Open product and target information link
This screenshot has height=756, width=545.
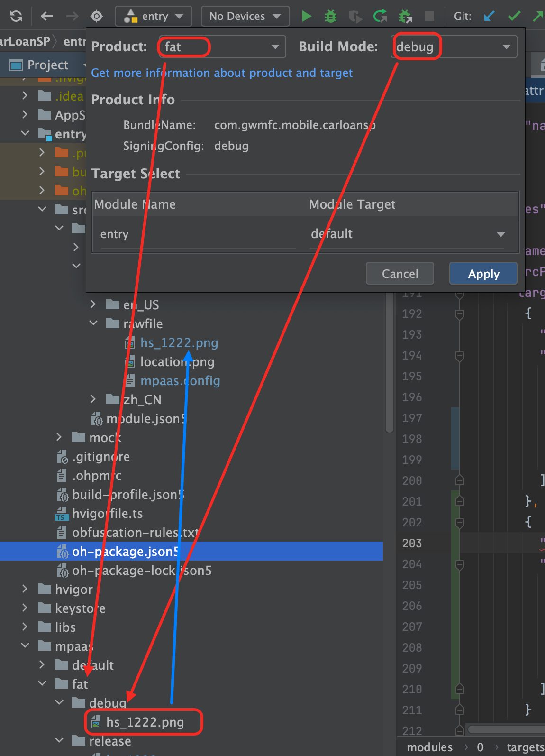click(x=221, y=73)
